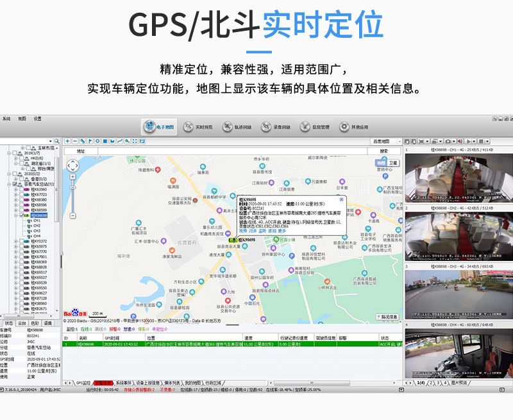
Task: Select the polyline drawing map tool
Action: 120,141
